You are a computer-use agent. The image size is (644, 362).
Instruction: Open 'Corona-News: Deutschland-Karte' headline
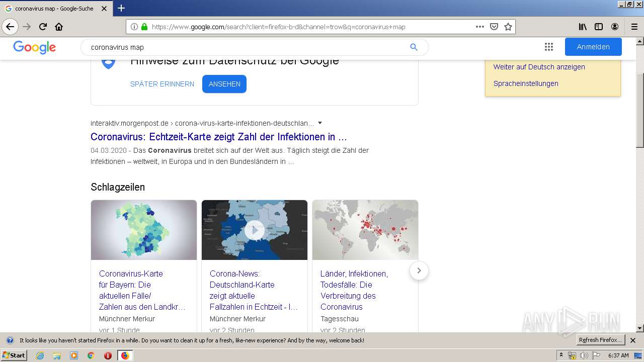click(x=254, y=290)
